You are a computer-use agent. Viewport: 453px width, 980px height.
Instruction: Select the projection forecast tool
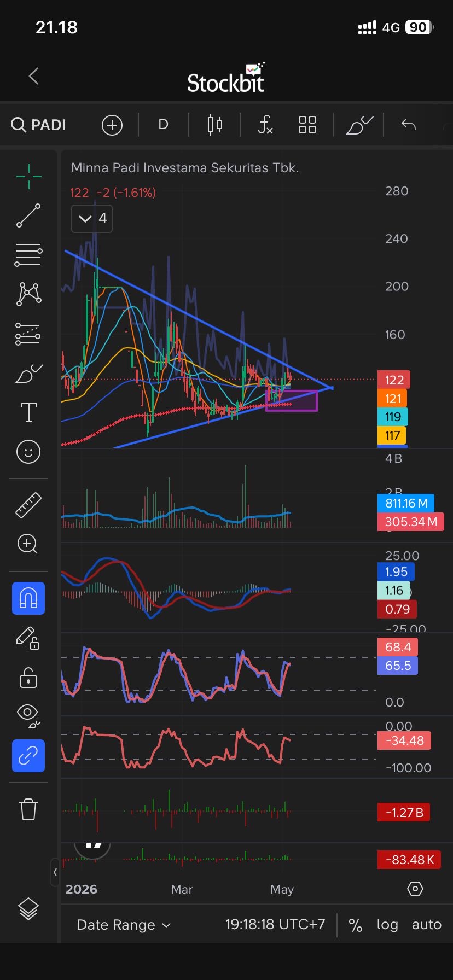click(28, 334)
